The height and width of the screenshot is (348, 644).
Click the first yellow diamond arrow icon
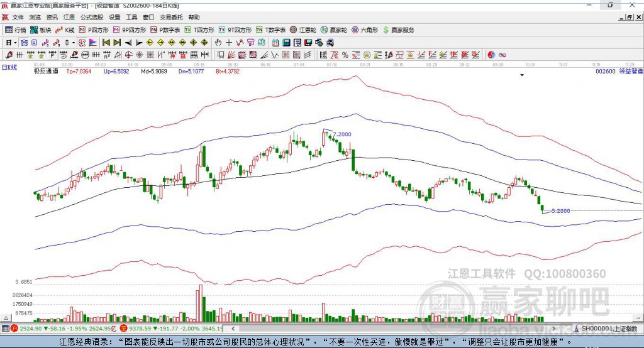pos(150,43)
